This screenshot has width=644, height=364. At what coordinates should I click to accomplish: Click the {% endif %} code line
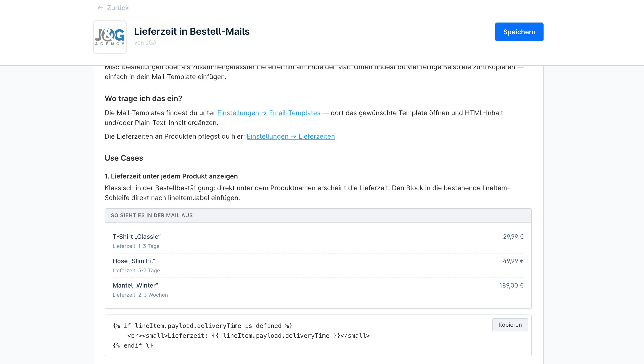coord(133,345)
